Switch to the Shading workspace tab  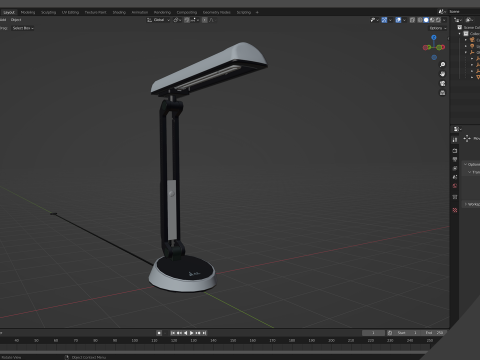(x=119, y=12)
